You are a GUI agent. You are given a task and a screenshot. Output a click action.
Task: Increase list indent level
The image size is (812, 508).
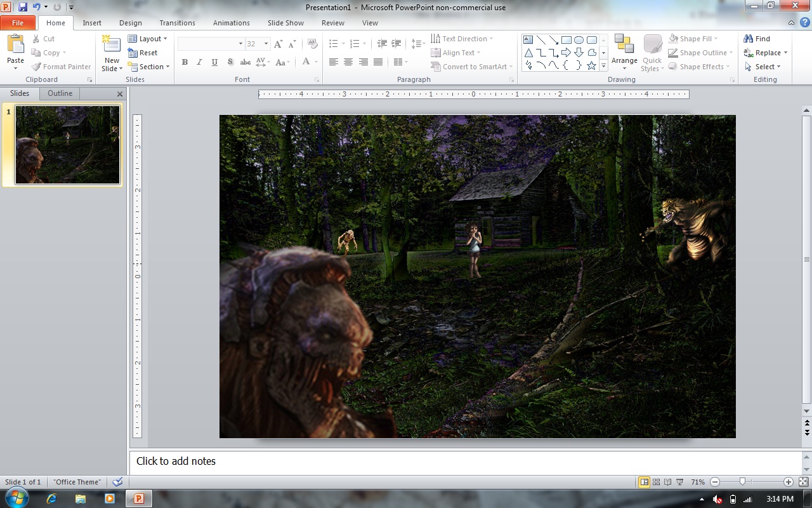[x=397, y=44]
